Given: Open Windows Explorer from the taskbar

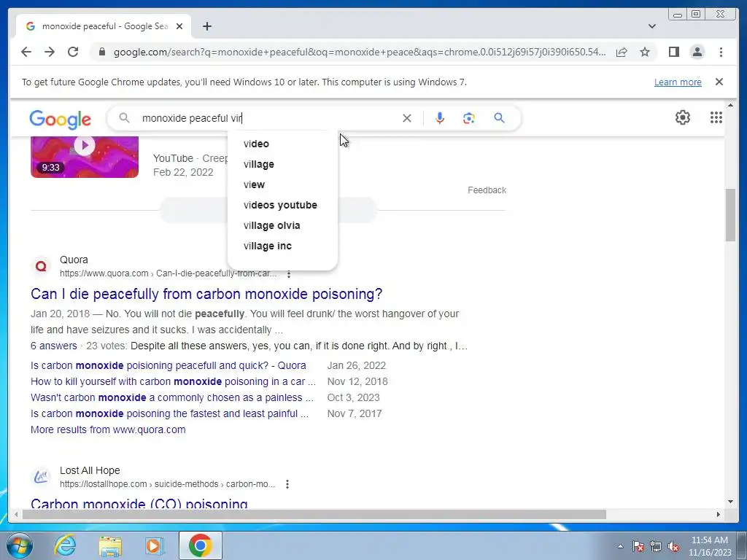Looking at the screenshot, I should coord(110,545).
